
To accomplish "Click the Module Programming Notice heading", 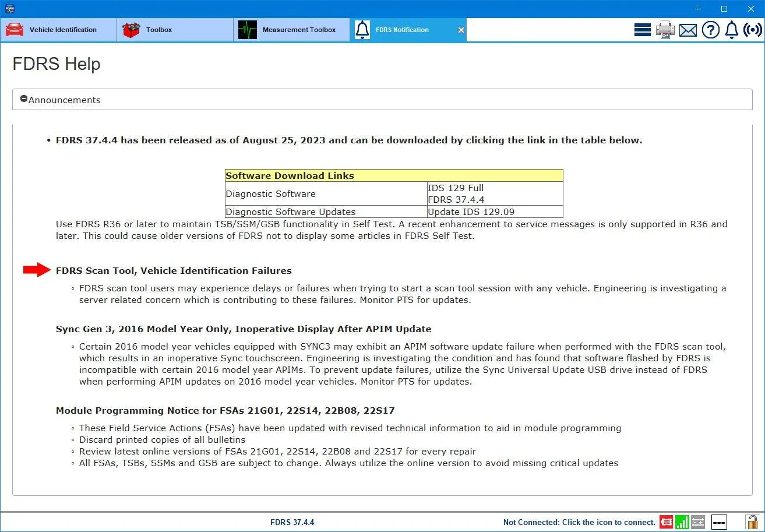I will pos(225,410).
